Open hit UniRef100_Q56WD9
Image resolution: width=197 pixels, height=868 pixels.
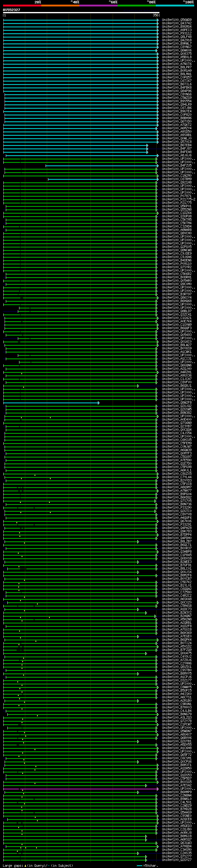pos(176,20)
